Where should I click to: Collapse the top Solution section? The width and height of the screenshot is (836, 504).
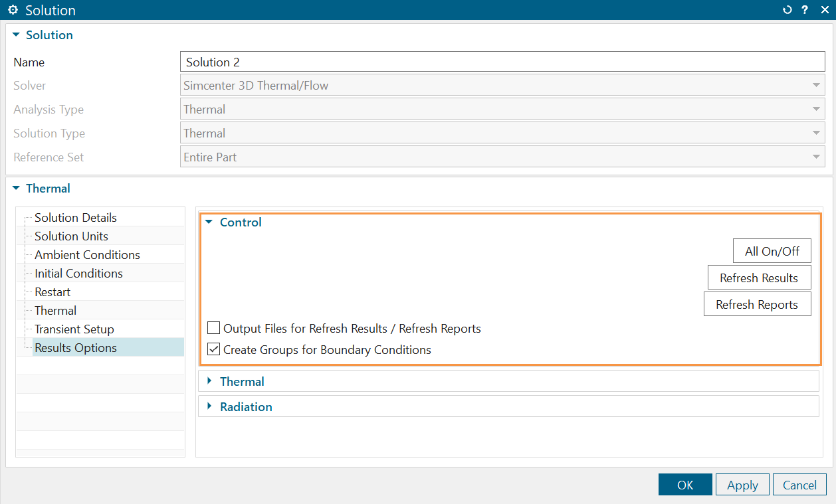pos(17,35)
